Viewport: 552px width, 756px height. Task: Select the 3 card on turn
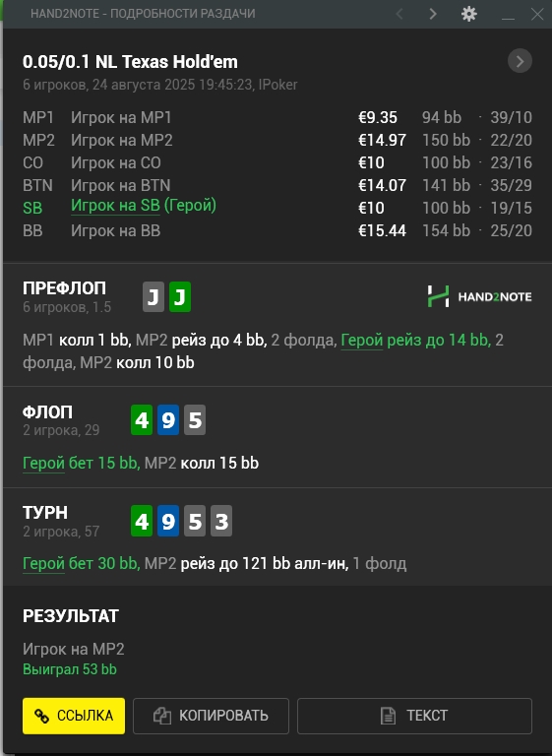pos(221,521)
